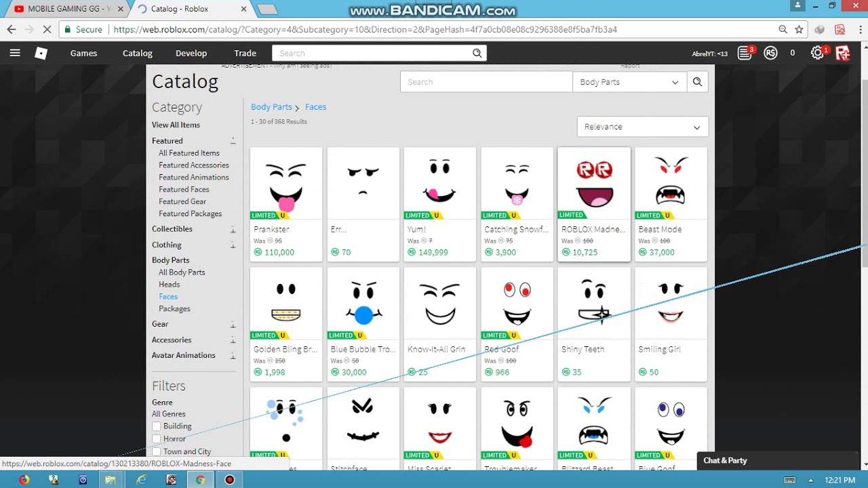Collapse the Featured category section
The height and width of the screenshot is (488, 868).
(233, 141)
